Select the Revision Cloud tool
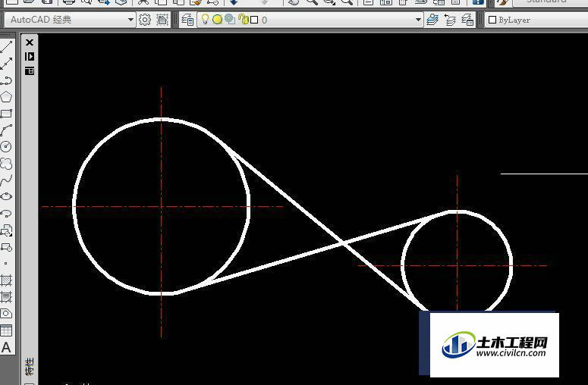This screenshot has width=588, height=385. 6,163
